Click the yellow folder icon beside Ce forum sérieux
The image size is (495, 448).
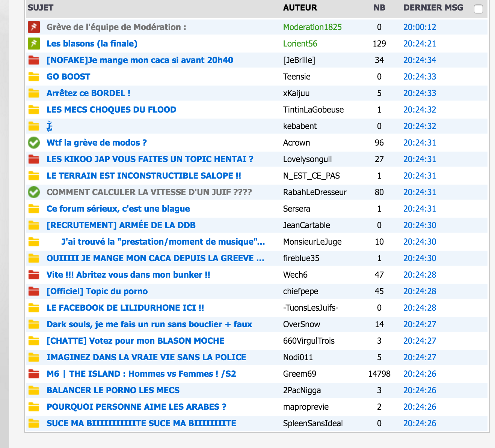[34, 209]
